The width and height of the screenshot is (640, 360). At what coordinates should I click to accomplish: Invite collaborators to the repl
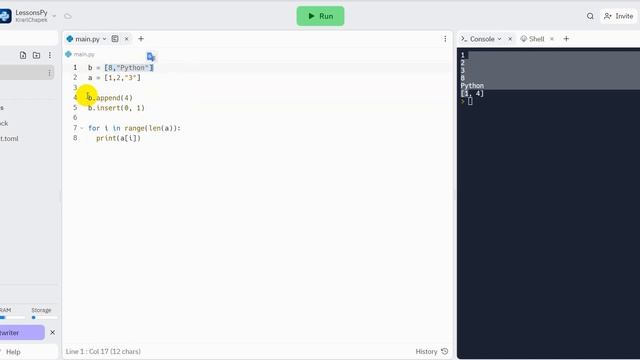619,16
